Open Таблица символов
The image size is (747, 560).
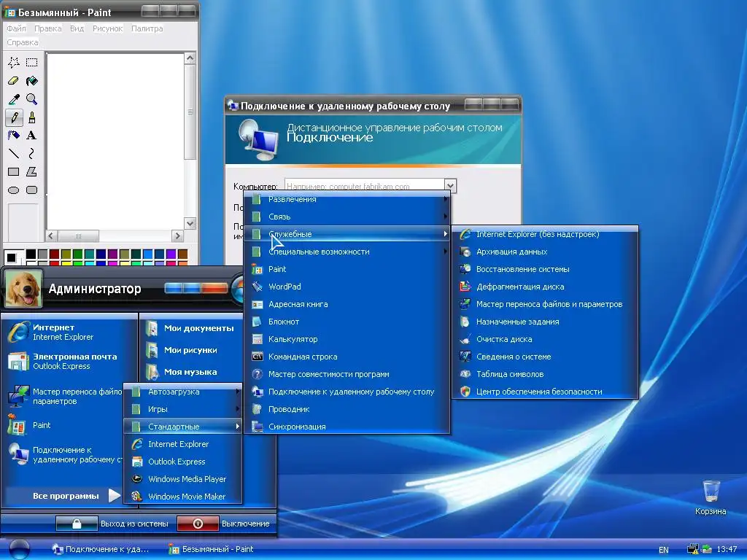coord(544,374)
